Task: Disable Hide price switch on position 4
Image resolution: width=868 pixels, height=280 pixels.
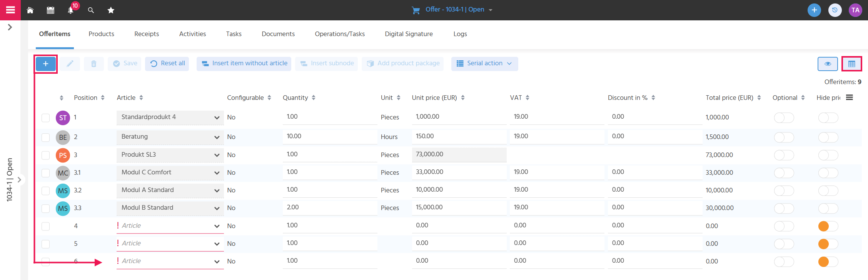Action: 828,226
